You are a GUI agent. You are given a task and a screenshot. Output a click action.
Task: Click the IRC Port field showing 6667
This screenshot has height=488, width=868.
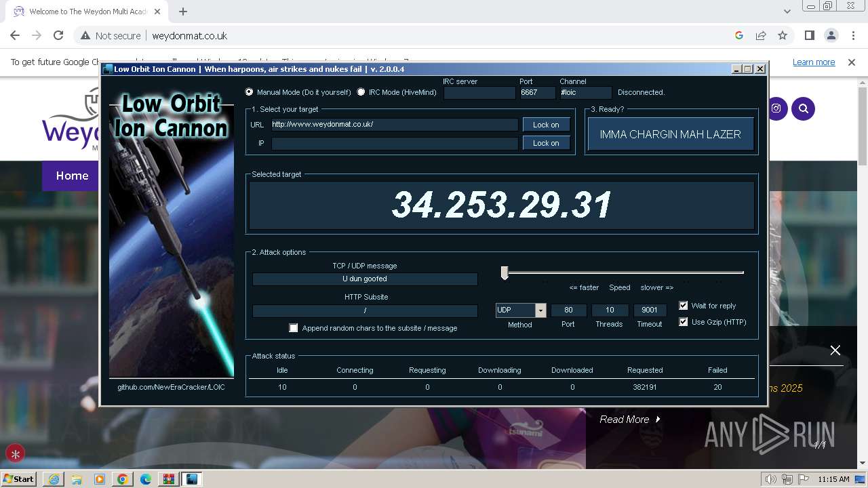(x=537, y=92)
